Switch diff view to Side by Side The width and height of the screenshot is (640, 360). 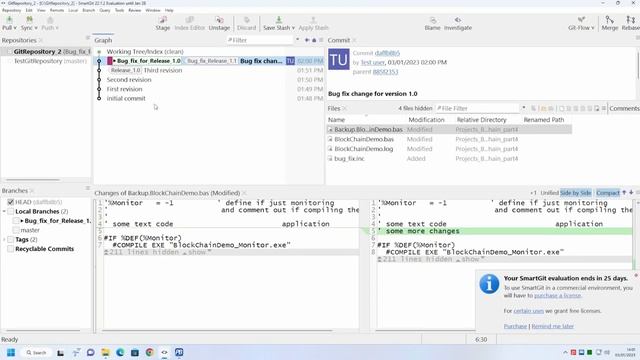576,193
